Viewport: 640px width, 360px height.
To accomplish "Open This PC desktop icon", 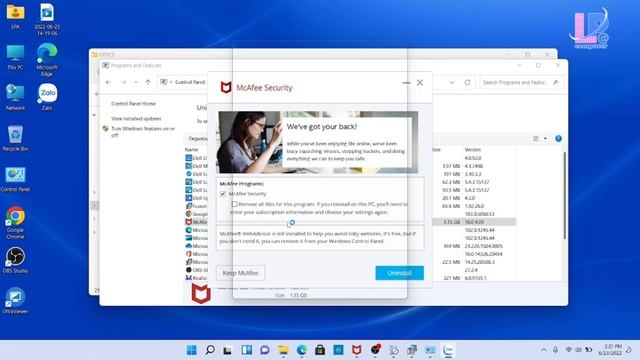I will 16,58.
